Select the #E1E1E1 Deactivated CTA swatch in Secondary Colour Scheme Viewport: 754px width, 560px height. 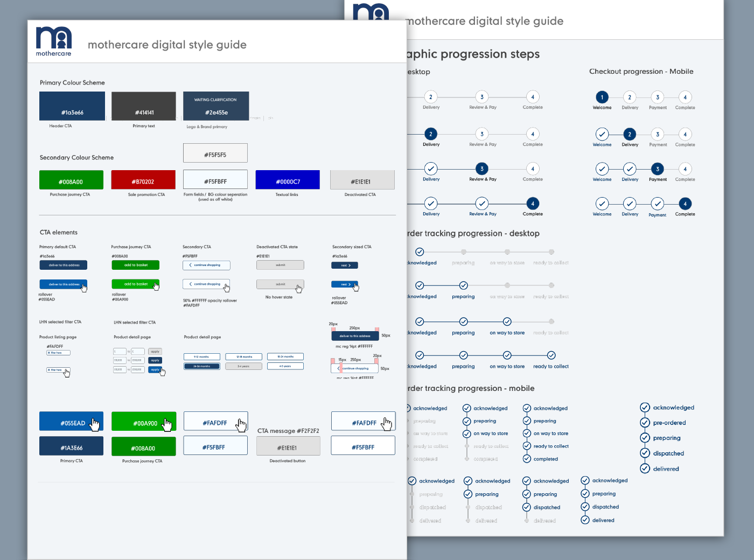pos(362,180)
